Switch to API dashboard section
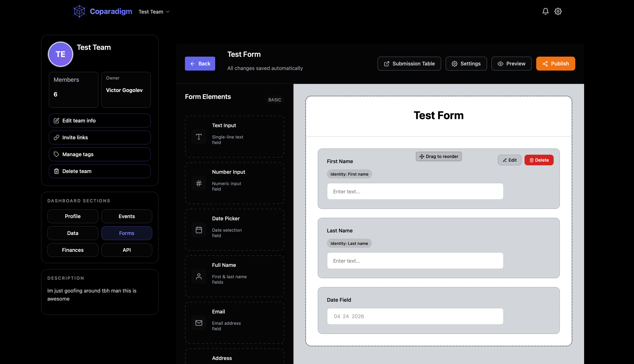The image size is (634, 364). pos(127,250)
